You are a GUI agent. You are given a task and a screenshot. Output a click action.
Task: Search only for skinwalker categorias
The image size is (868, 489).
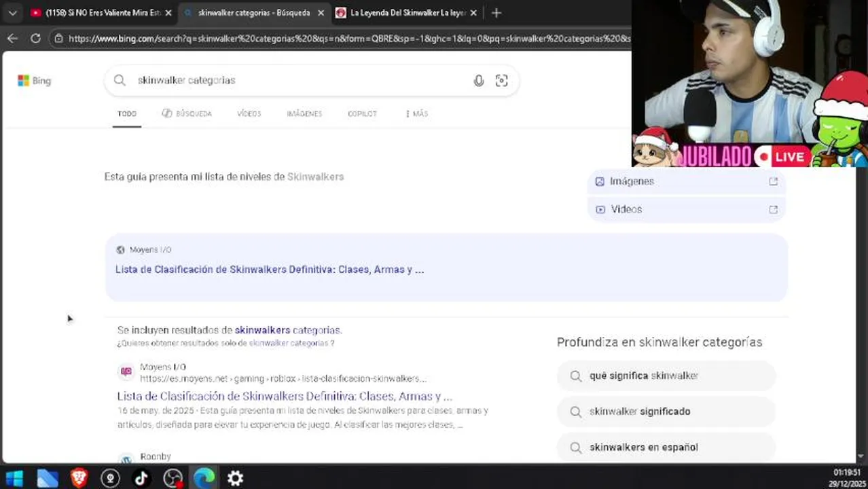pos(288,343)
